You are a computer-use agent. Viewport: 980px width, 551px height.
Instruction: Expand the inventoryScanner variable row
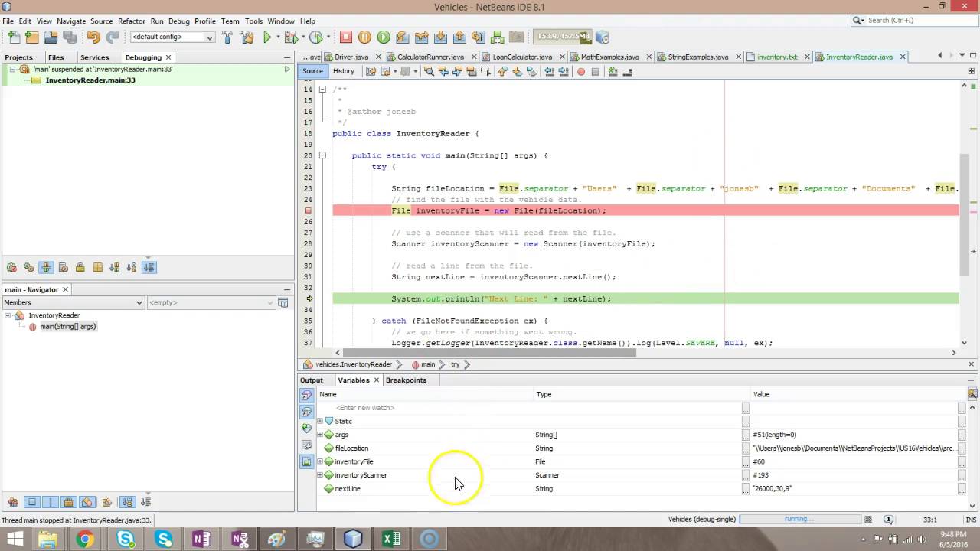click(320, 475)
